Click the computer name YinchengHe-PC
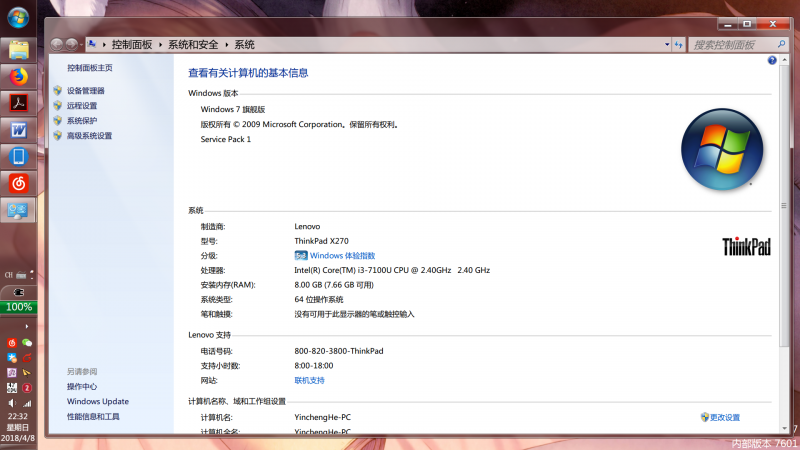This screenshot has width=800, height=450. point(322,417)
